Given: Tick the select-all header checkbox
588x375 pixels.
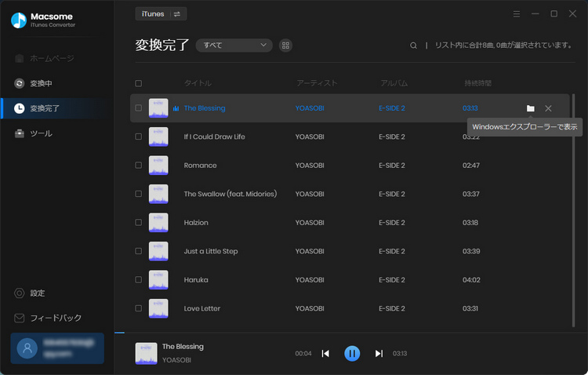Looking at the screenshot, I should (x=138, y=83).
